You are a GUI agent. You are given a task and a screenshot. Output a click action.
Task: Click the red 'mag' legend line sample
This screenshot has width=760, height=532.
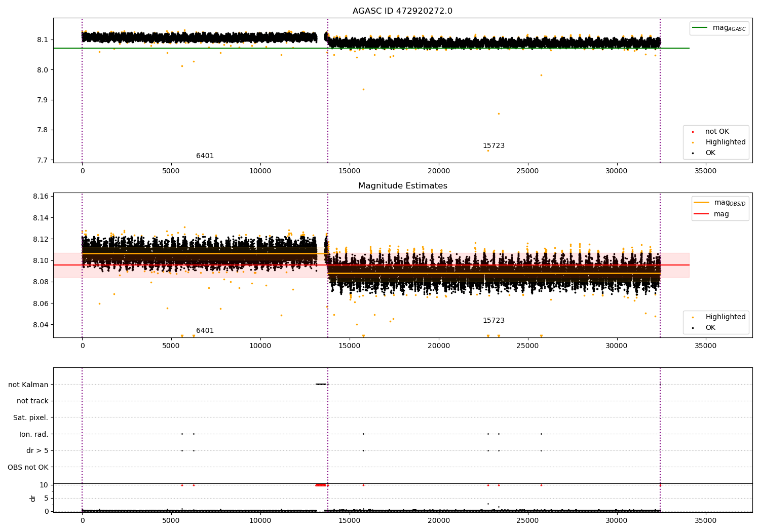[x=702, y=214]
